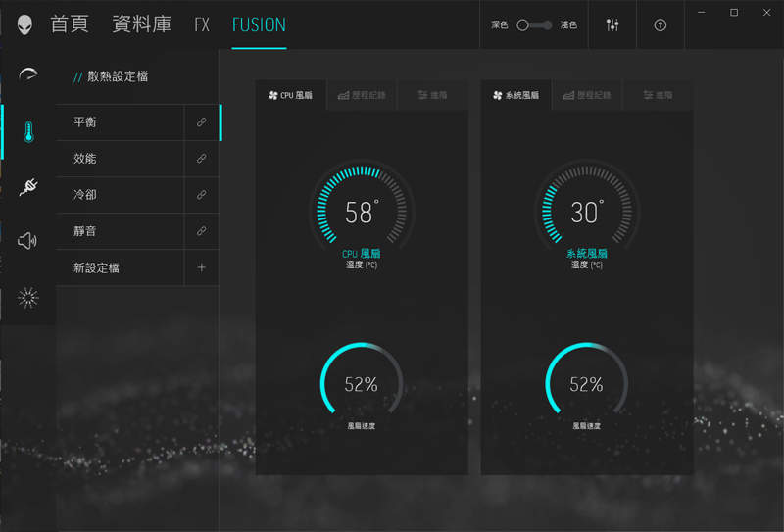Add new profile with plus icon
Screen dimensions: 784x532
(x=201, y=267)
